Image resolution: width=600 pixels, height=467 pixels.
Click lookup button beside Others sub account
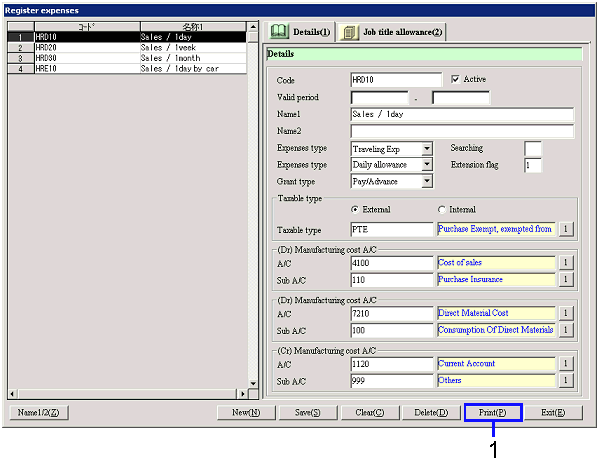(565, 381)
